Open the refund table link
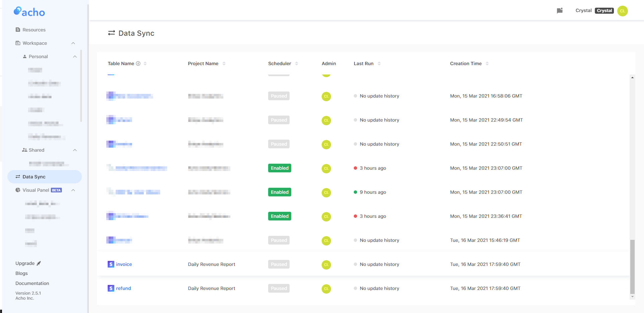 (123, 288)
